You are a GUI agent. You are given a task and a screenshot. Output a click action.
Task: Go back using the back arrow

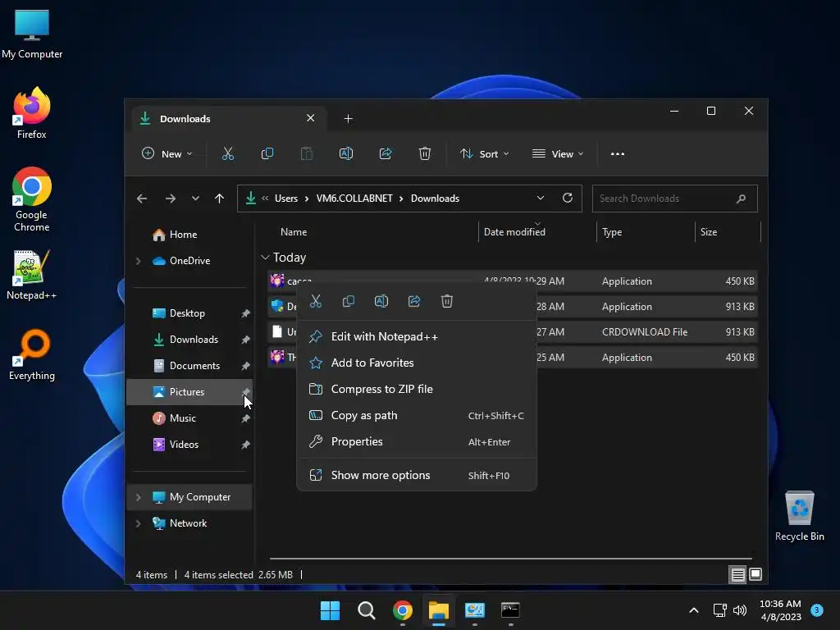[142, 199]
